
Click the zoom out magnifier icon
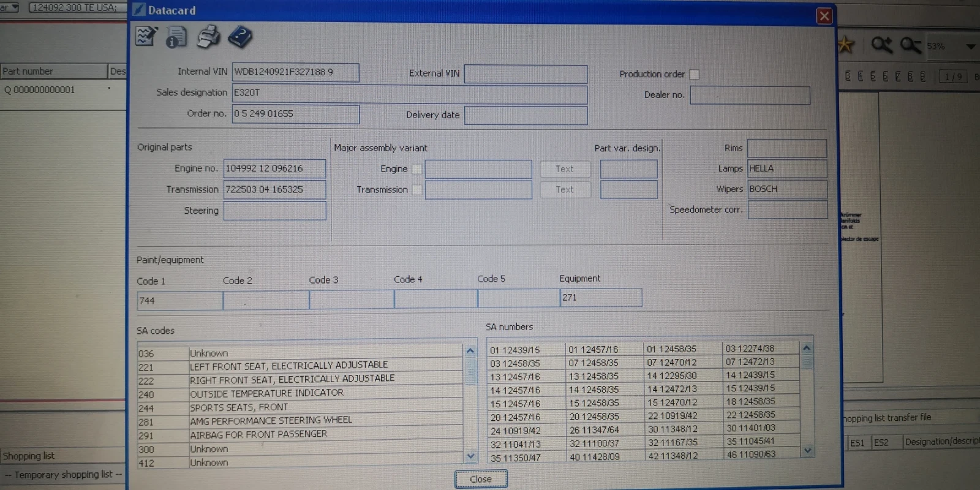[910, 45]
